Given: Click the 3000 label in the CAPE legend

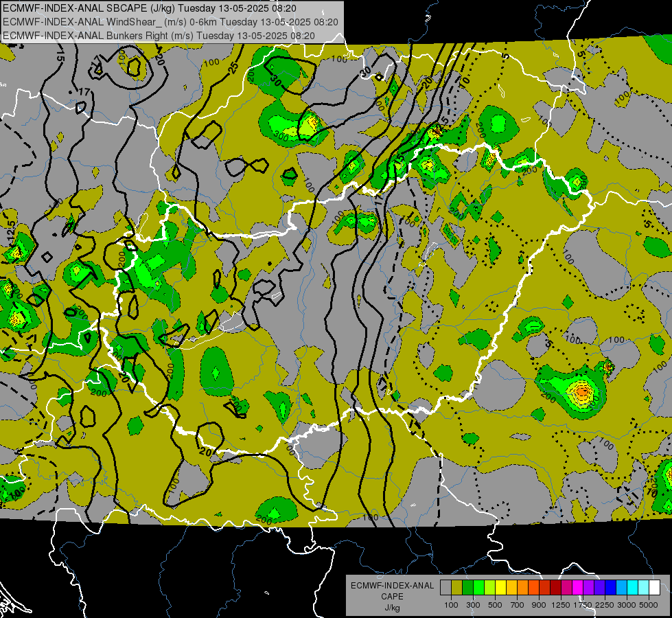Looking at the screenshot, I should [x=627, y=605].
